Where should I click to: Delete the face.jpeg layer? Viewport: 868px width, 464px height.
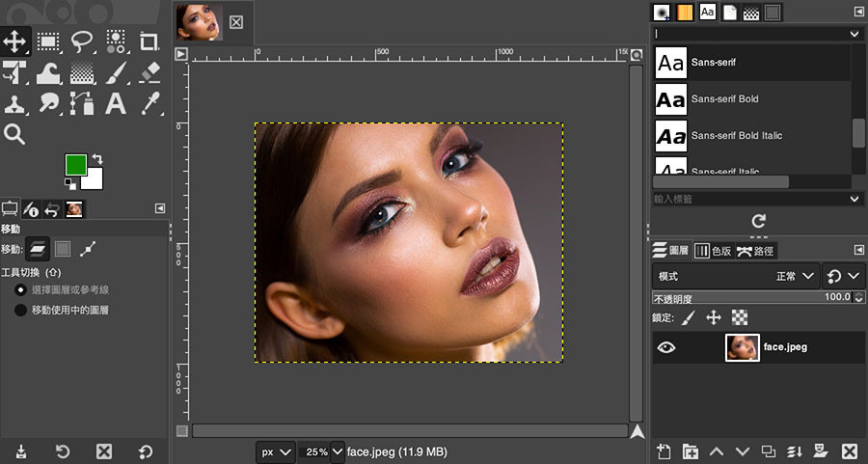click(x=849, y=451)
